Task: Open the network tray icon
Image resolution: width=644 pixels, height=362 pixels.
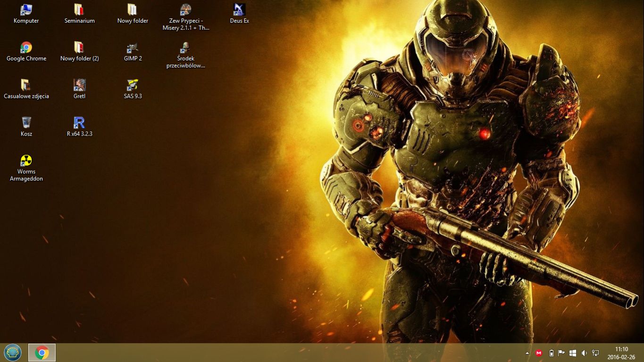Action: (595, 353)
